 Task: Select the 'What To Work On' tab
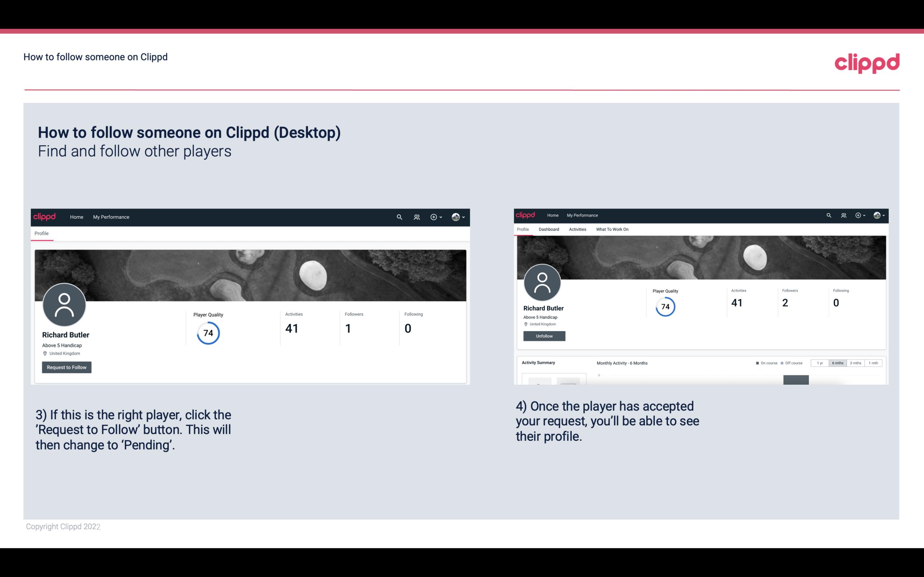click(612, 229)
